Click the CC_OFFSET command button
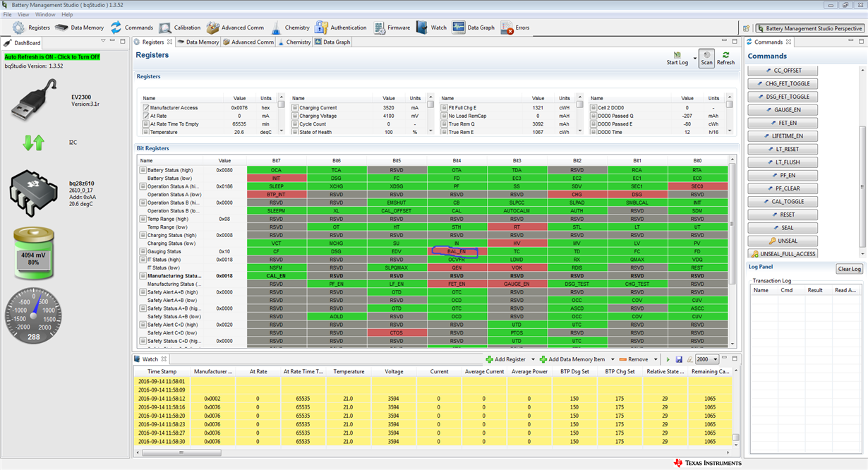Viewport: 868px width, 470px height. 783,71
